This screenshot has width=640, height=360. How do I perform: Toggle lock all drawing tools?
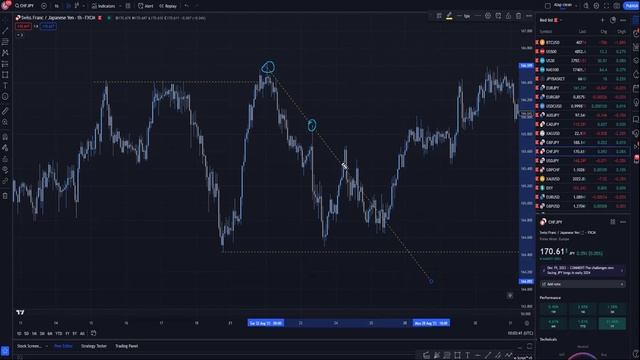coord(5,159)
